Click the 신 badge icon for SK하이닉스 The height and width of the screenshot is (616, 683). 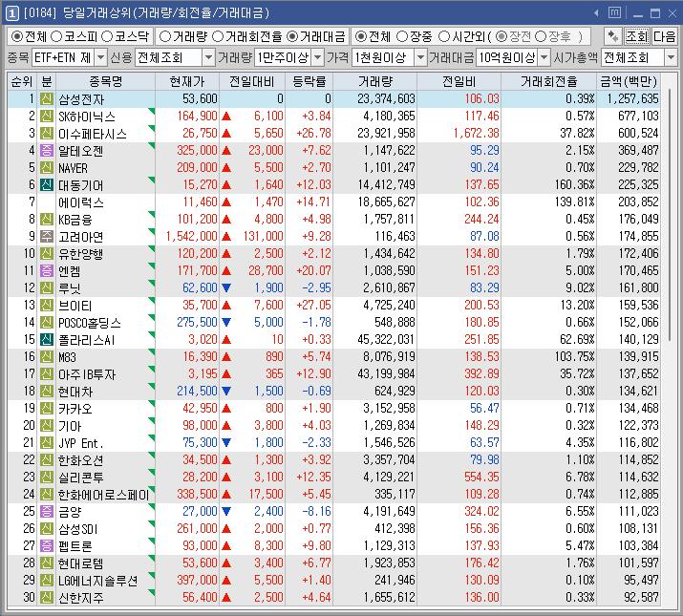coord(47,117)
